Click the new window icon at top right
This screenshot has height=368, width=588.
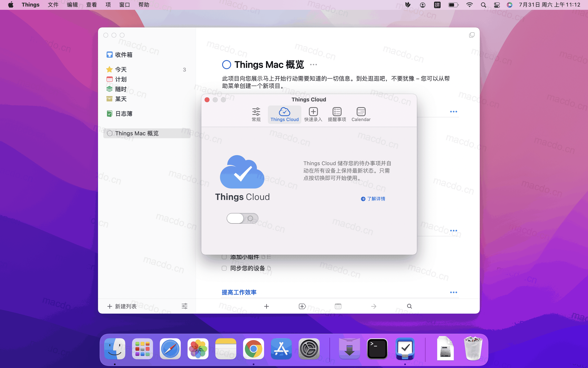[x=472, y=35]
